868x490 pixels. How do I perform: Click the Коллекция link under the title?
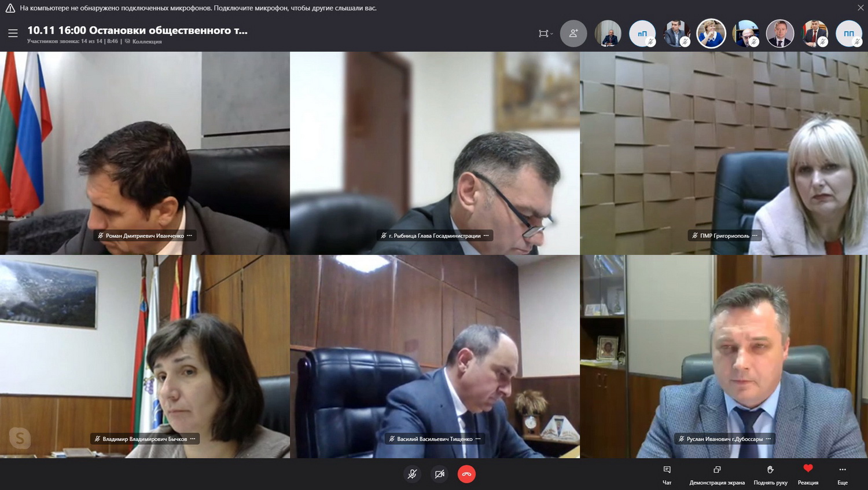coord(146,42)
